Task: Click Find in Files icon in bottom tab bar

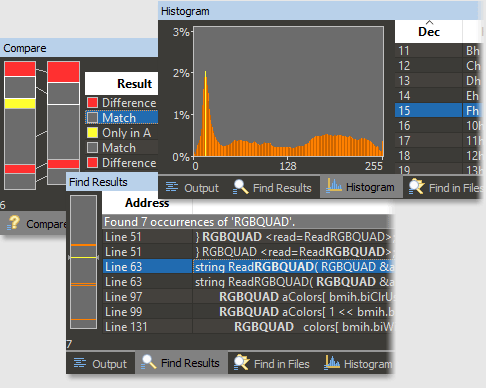Action: click(x=242, y=363)
